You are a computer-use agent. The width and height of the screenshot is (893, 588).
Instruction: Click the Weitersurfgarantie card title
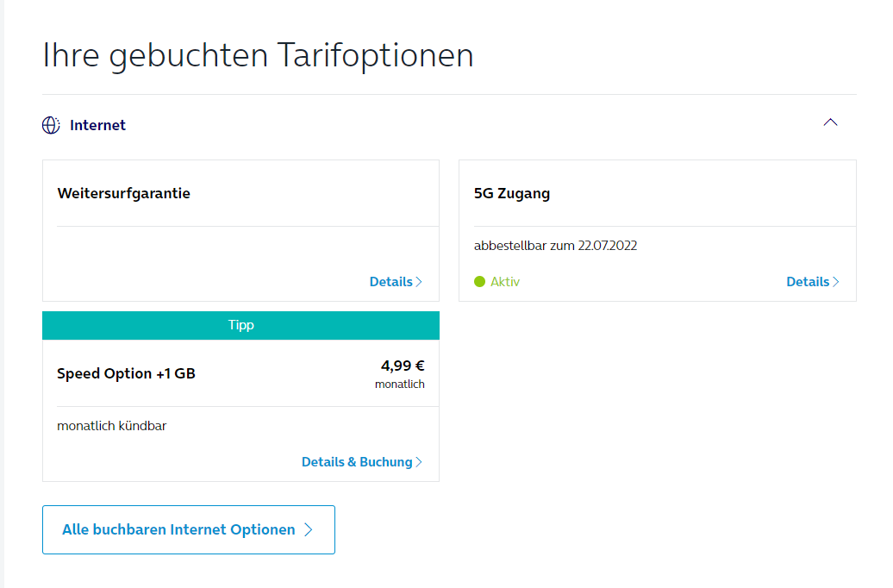[123, 193]
